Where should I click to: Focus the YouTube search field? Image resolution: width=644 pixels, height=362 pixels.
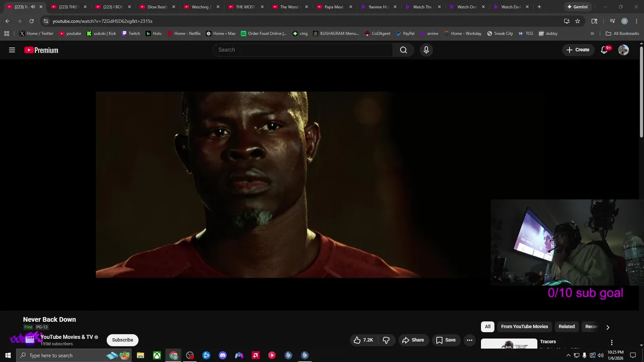[303, 50]
